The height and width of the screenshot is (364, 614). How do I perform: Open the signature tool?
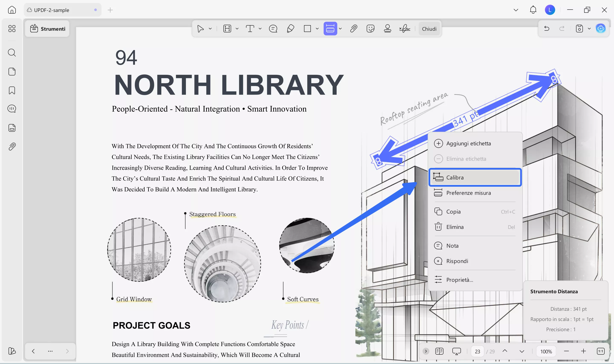pyautogui.click(x=404, y=29)
